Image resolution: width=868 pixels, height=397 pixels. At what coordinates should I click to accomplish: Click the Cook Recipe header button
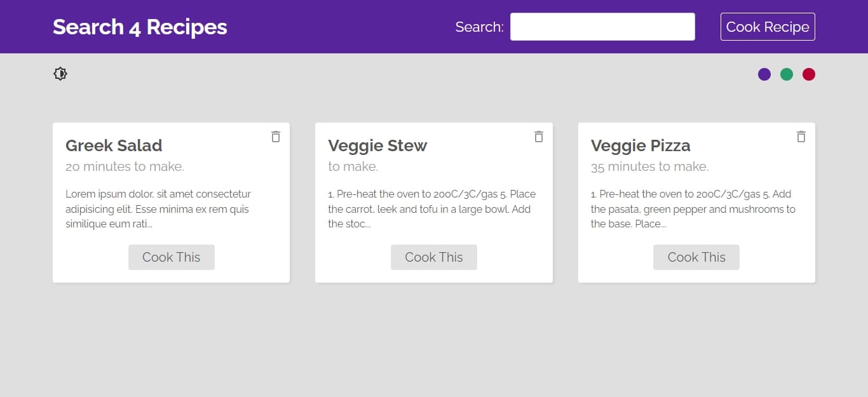point(768,27)
